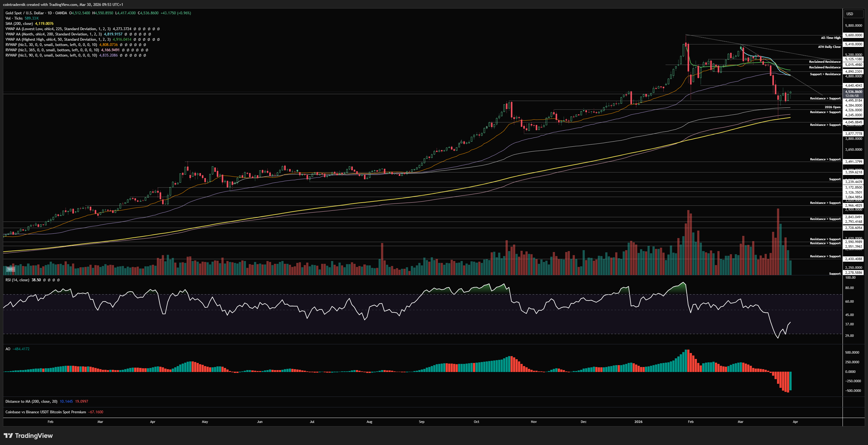Click the 5,600.0000 price axis tag

pos(853,35)
